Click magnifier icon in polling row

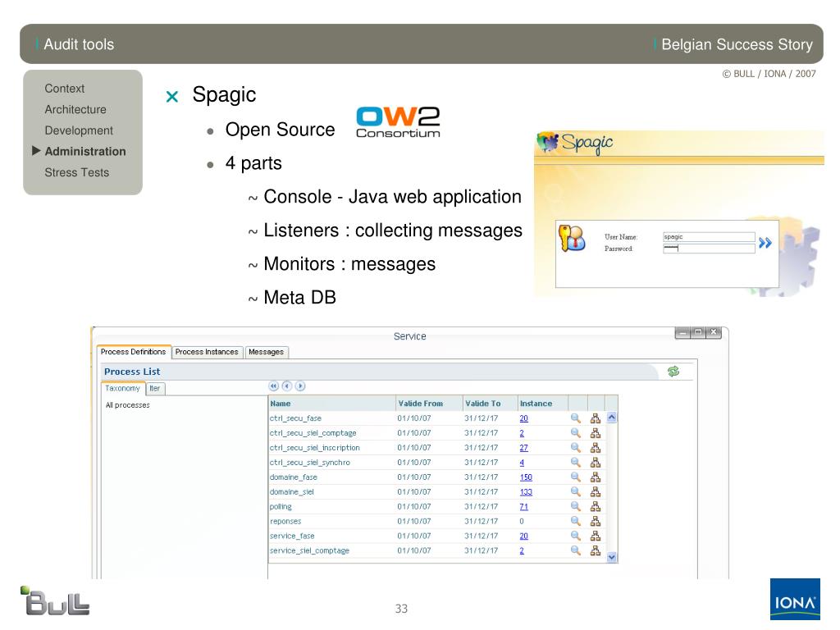click(x=575, y=506)
